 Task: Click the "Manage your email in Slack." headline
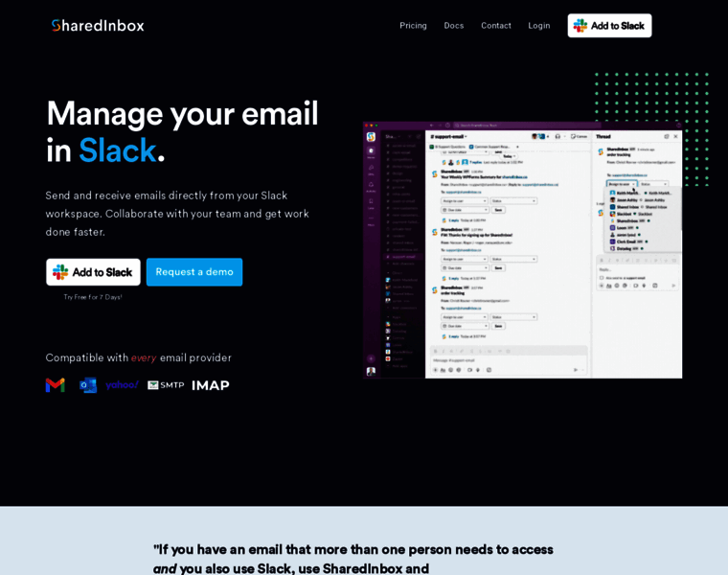pyautogui.click(x=182, y=131)
